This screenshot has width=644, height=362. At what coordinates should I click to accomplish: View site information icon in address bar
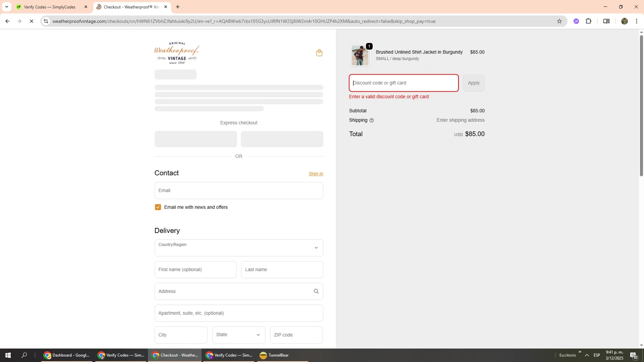click(x=46, y=21)
